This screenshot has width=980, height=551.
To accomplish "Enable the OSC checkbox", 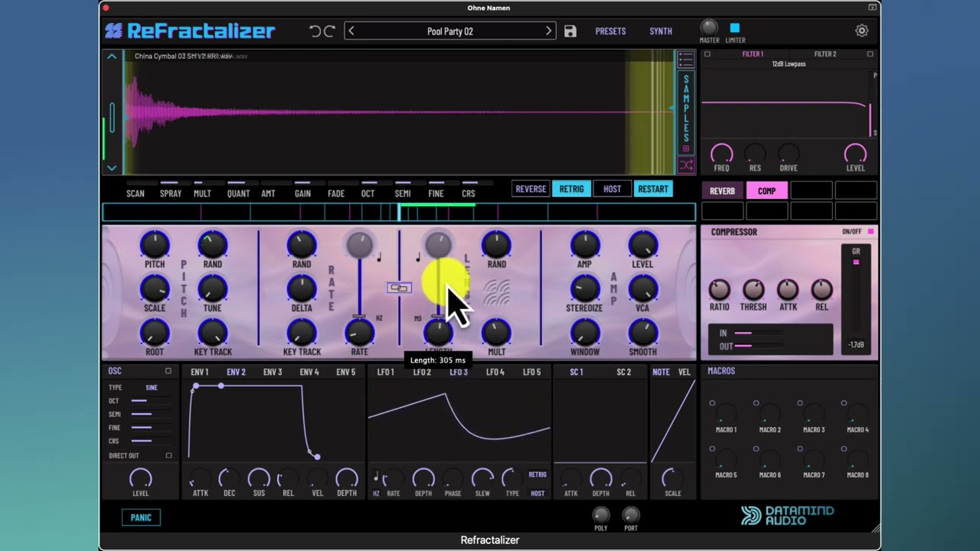I will tap(168, 371).
